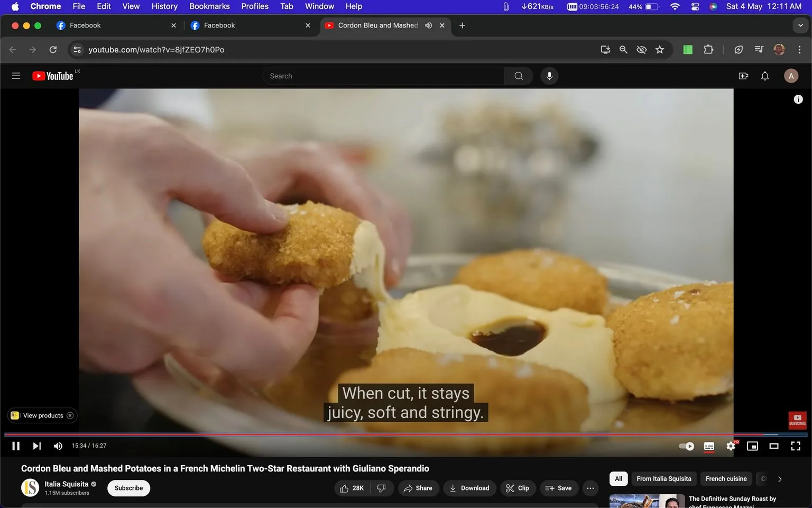Share the current video

(x=418, y=488)
